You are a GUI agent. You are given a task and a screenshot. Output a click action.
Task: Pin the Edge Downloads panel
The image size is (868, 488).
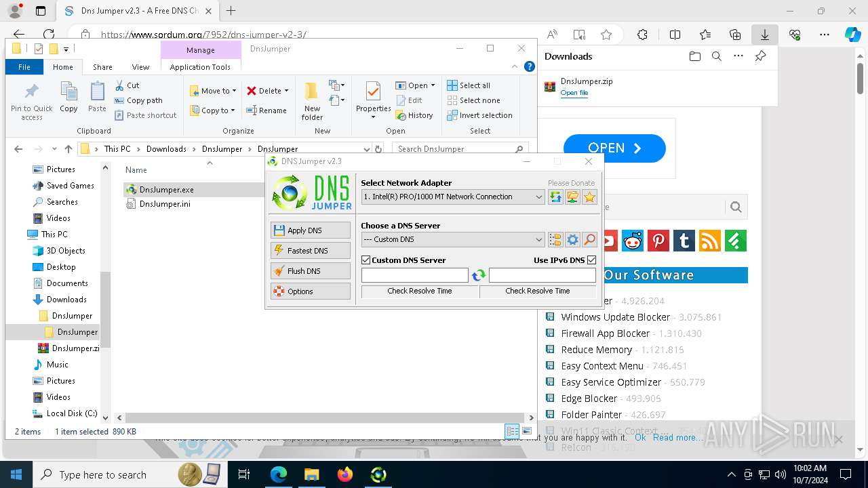click(x=760, y=56)
